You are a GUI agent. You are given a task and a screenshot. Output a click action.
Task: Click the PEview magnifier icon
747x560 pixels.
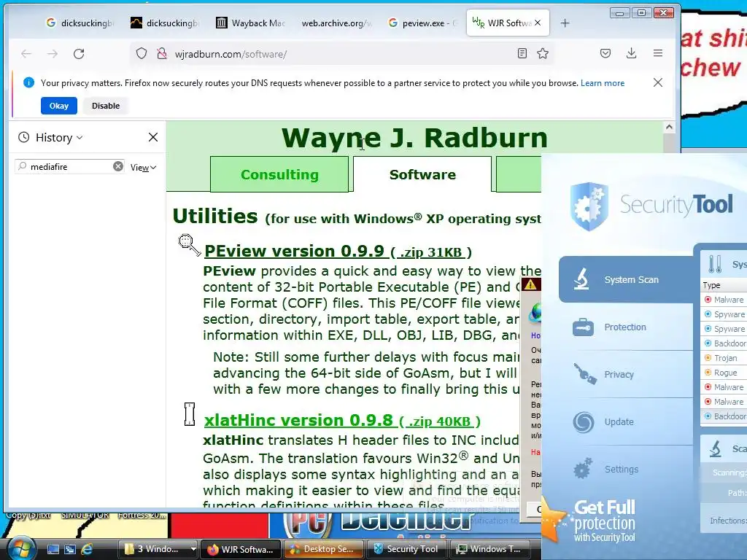point(189,245)
